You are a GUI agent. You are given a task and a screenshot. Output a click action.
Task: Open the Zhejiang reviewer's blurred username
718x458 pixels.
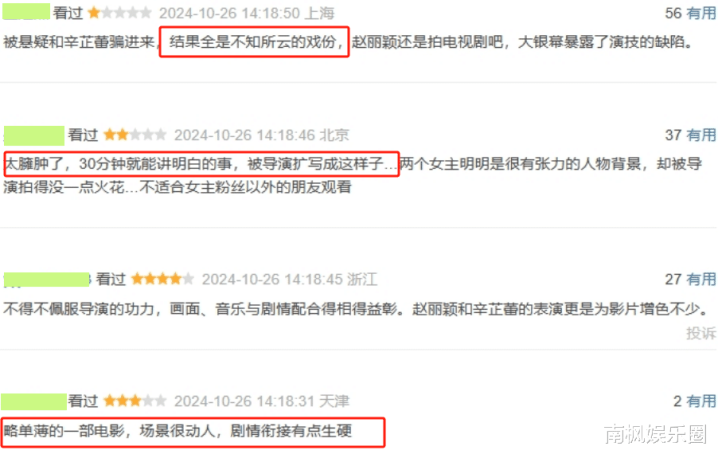pyautogui.click(x=47, y=279)
